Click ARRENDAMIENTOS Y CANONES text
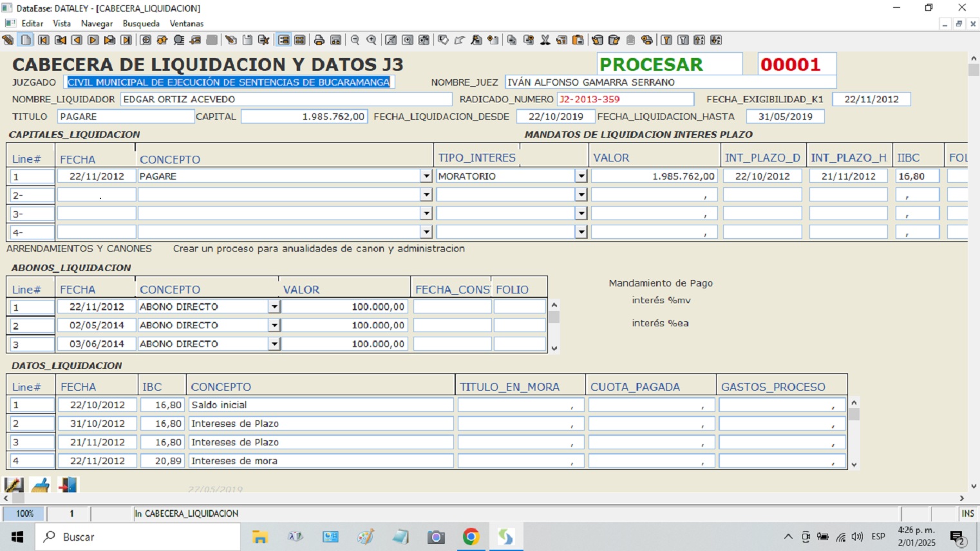This screenshot has width=980, height=551. coord(79,248)
